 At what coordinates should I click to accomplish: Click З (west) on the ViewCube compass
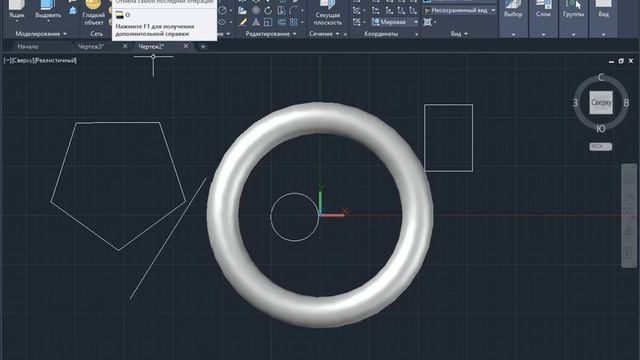[576, 103]
